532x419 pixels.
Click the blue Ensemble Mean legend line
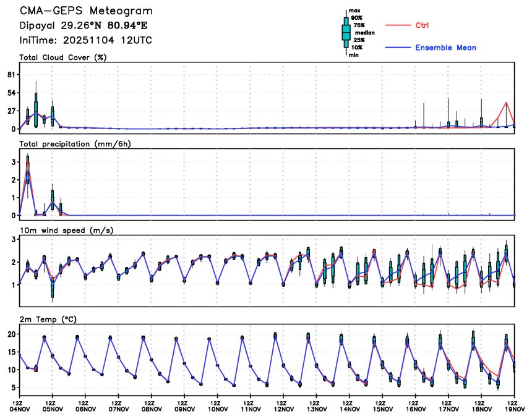[x=399, y=48]
